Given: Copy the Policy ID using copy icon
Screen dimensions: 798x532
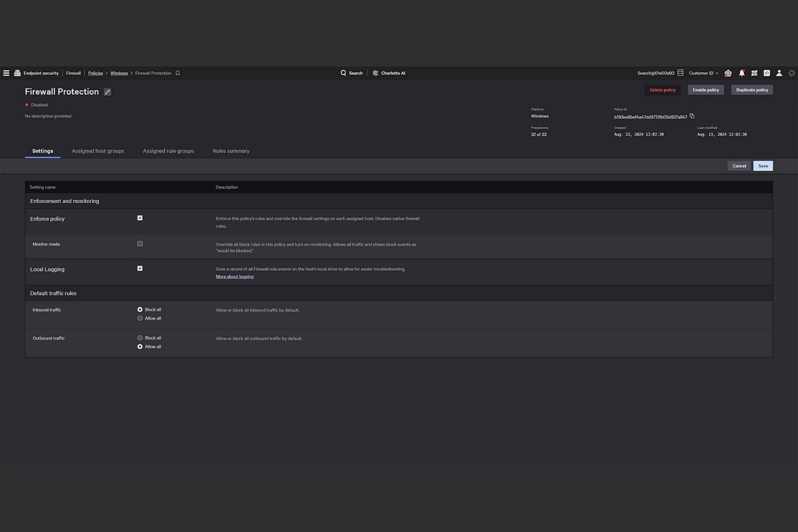Looking at the screenshot, I should (692, 116).
